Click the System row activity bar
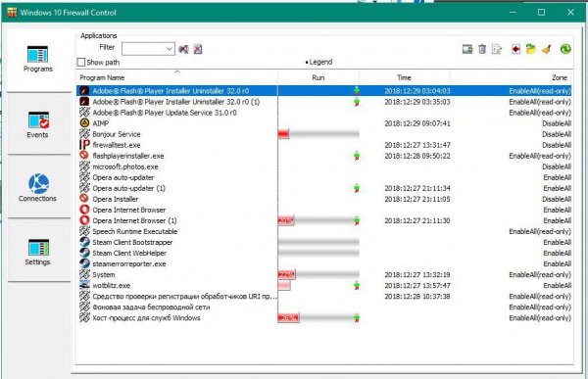This screenshot has height=379, width=588. pyautogui.click(x=318, y=275)
